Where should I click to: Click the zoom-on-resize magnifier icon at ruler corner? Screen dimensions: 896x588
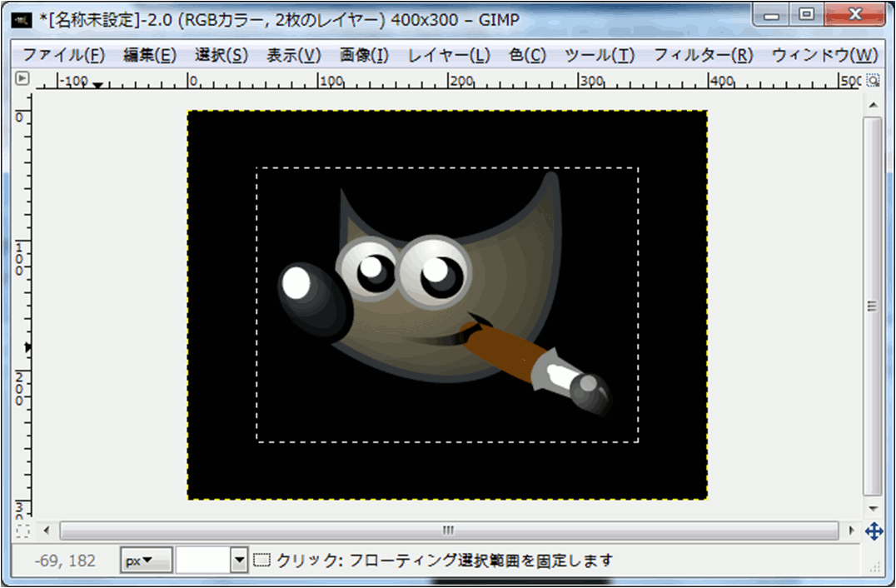tap(873, 81)
